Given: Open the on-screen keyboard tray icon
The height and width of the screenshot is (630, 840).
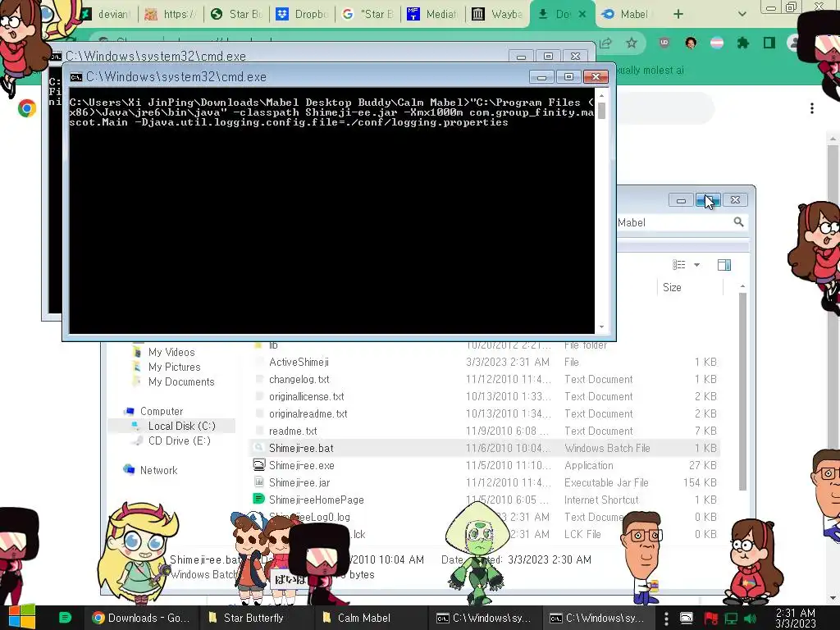Looking at the screenshot, I should (x=687, y=618).
